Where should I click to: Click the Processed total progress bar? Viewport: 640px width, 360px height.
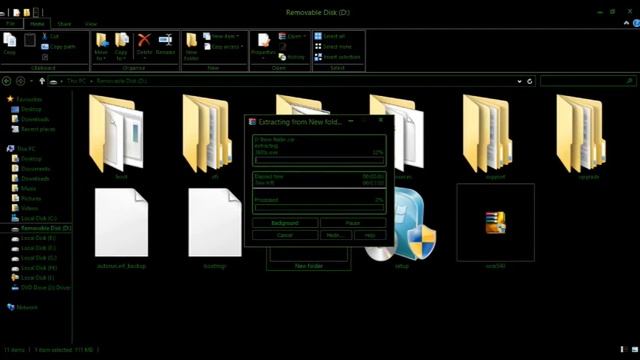click(x=319, y=207)
